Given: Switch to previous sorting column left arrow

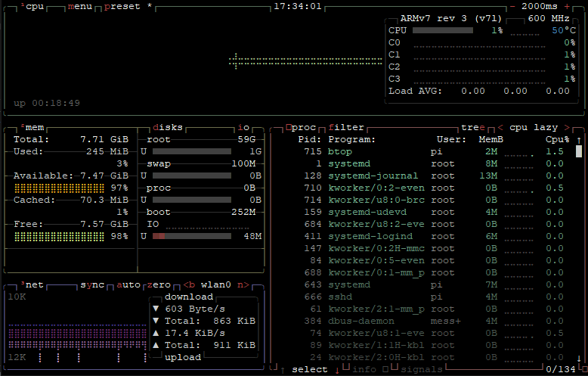Looking at the screenshot, I should tap(500, 127).
